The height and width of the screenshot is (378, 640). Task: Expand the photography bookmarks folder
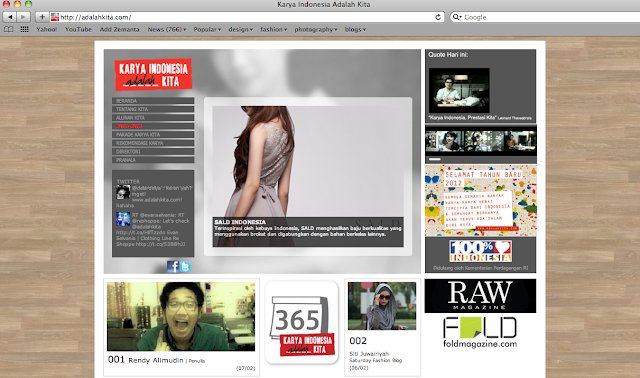pos(316,29)
